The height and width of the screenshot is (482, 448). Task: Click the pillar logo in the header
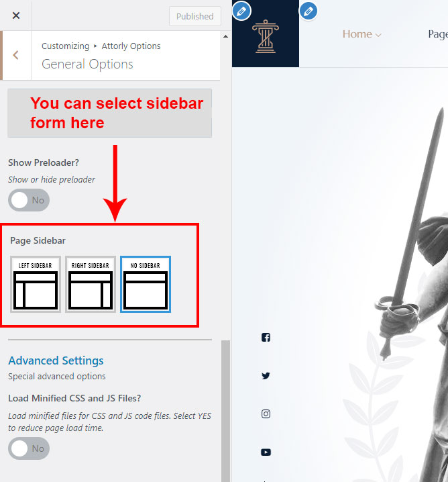tap(266, 36)
